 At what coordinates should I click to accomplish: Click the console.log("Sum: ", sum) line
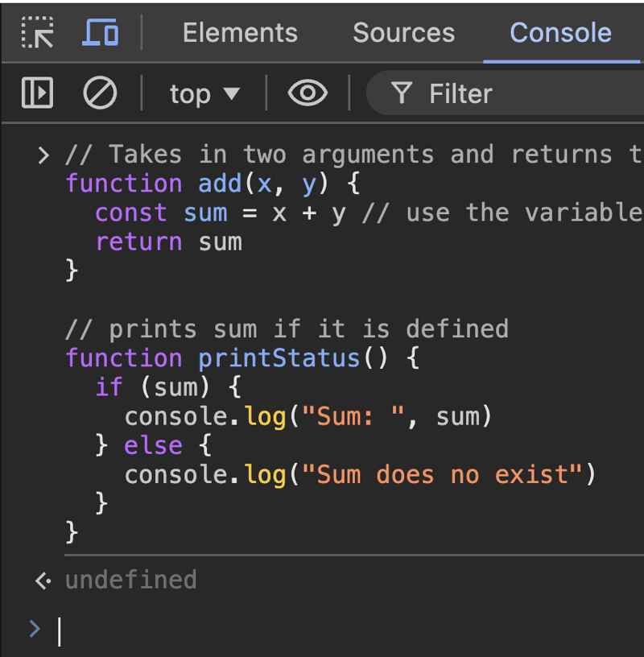tap(308, 416)
